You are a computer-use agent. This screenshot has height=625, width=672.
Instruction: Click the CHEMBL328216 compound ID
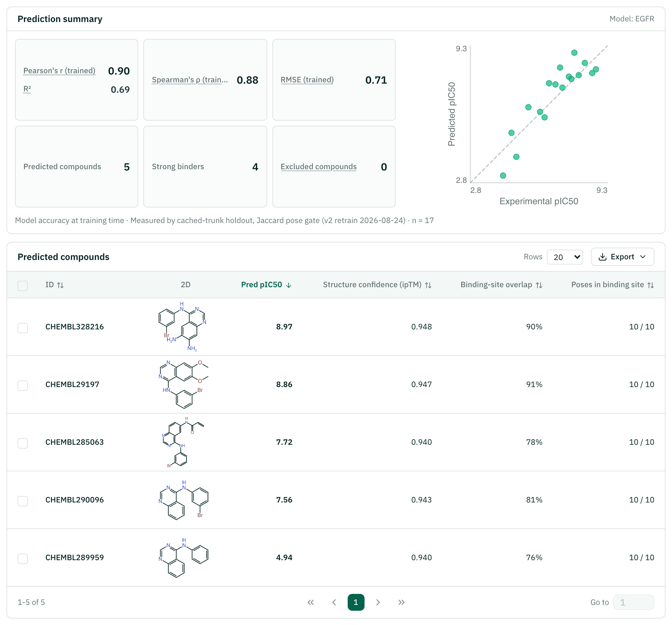pos(74,327)
